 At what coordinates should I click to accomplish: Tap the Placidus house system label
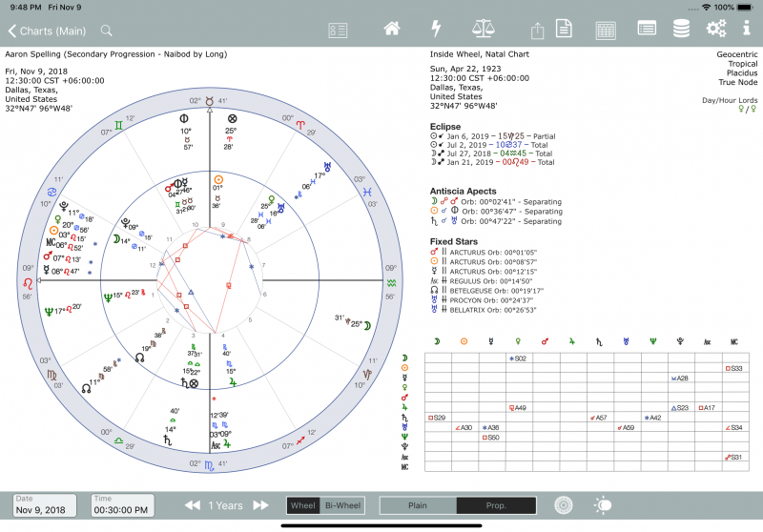tap(742, 73)
